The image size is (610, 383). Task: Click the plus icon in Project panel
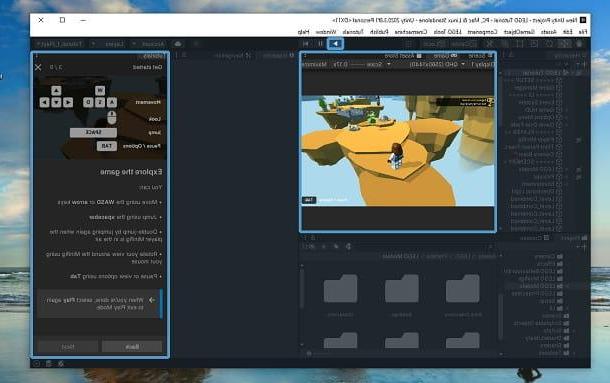583,247
